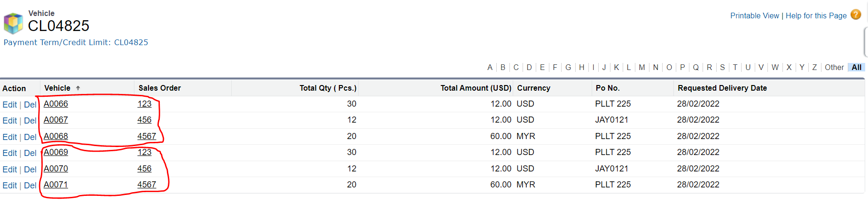Open Printable View link

[754, 16]
